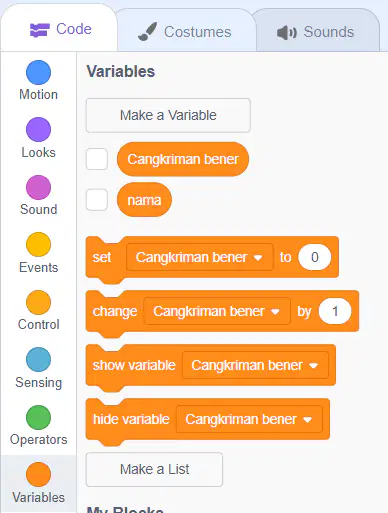Switch to the Sounds tab
Viewport: 388px width, 513px height.
316,32
